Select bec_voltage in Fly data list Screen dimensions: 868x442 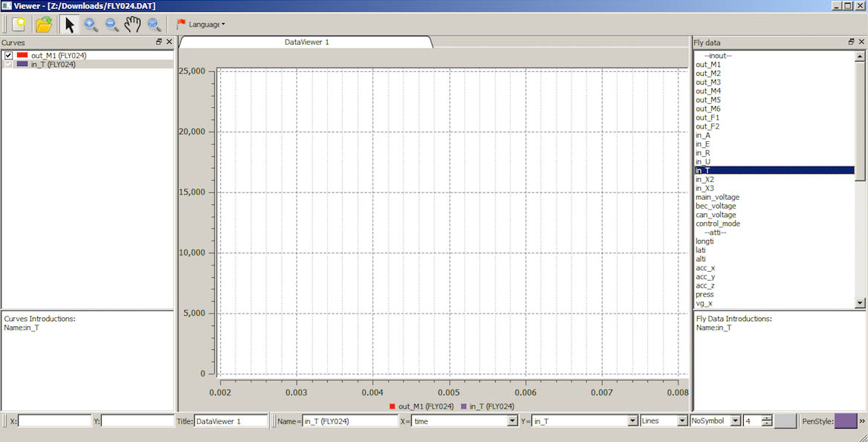click(774, 206)
